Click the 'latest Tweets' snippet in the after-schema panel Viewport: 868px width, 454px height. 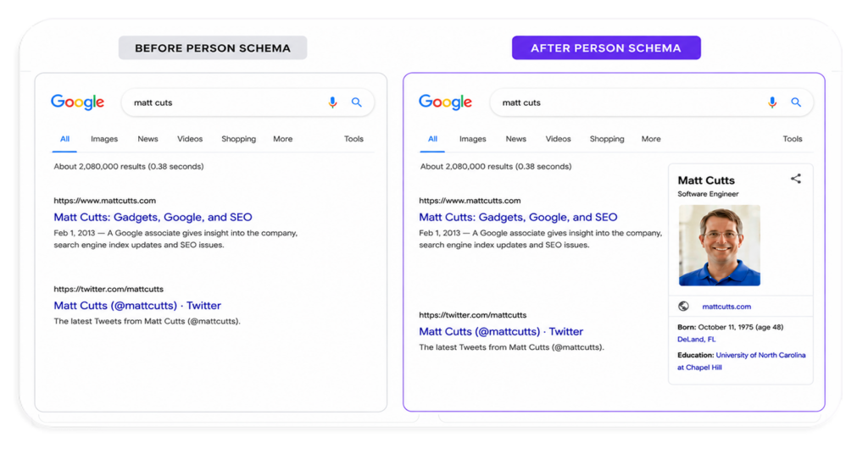[x=511, y=347]
